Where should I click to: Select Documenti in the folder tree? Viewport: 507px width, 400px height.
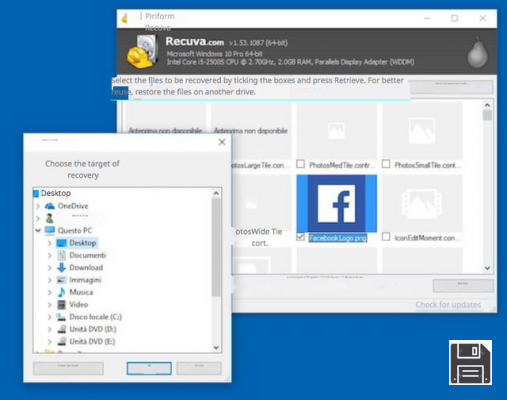(x=88, y=255)
